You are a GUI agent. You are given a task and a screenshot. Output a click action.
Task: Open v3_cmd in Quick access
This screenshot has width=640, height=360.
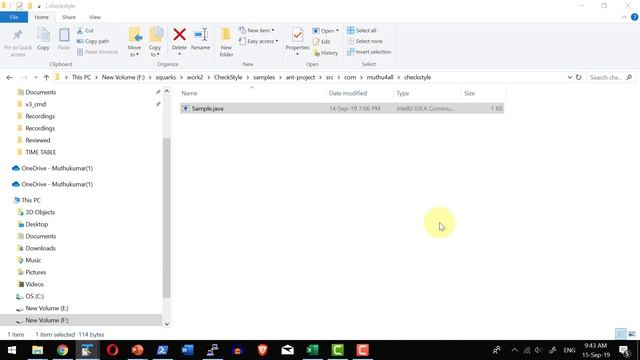[36, 104]
